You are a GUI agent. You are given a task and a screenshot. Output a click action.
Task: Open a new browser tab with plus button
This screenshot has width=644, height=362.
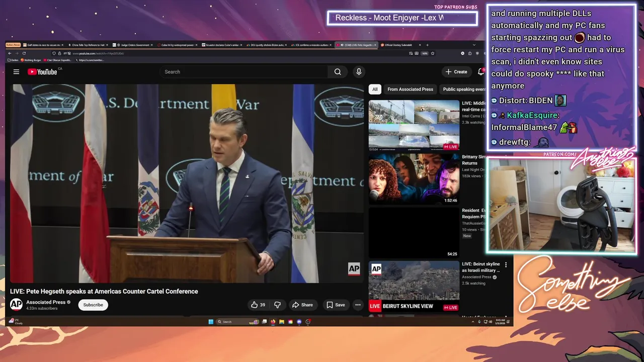(427, 45)
